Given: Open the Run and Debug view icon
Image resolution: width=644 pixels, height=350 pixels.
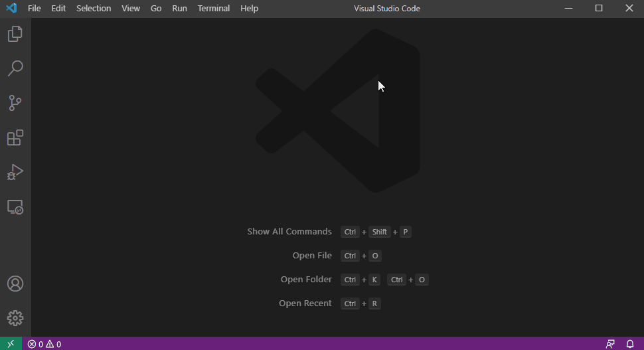Looking at the screenshot, I should (x=15, y=172).
